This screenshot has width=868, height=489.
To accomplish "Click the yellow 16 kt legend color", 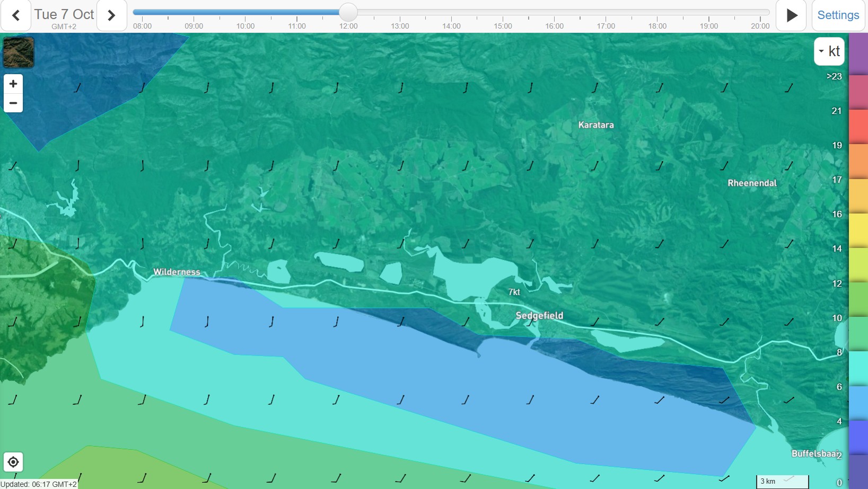I will (858, 229).
